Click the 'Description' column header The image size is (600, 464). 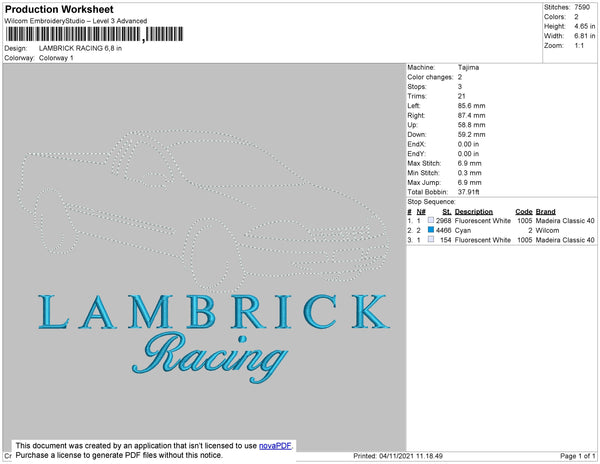click(x=473, y=212)
